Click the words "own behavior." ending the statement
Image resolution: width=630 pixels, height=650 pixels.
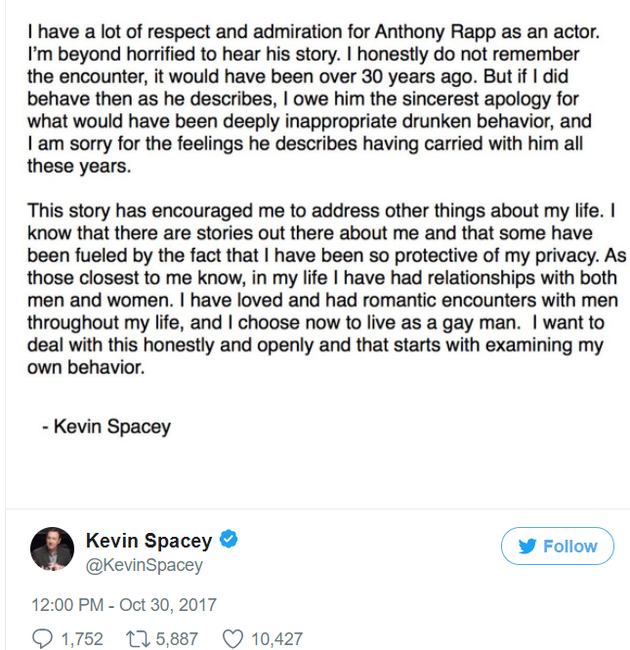[x=86, y=367]
